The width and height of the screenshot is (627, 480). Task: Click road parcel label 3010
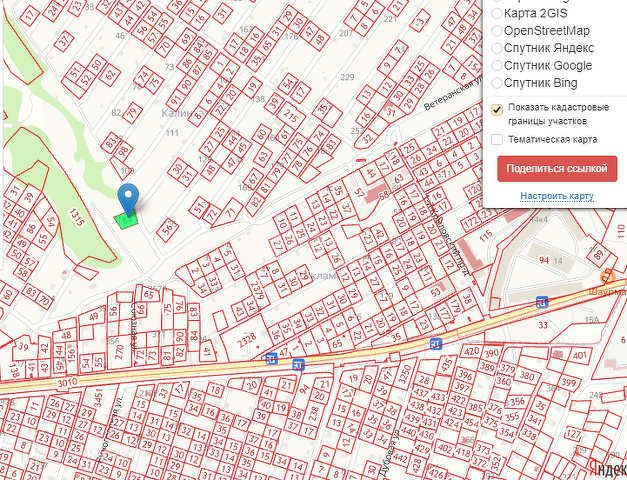click(x=67, y=383)
